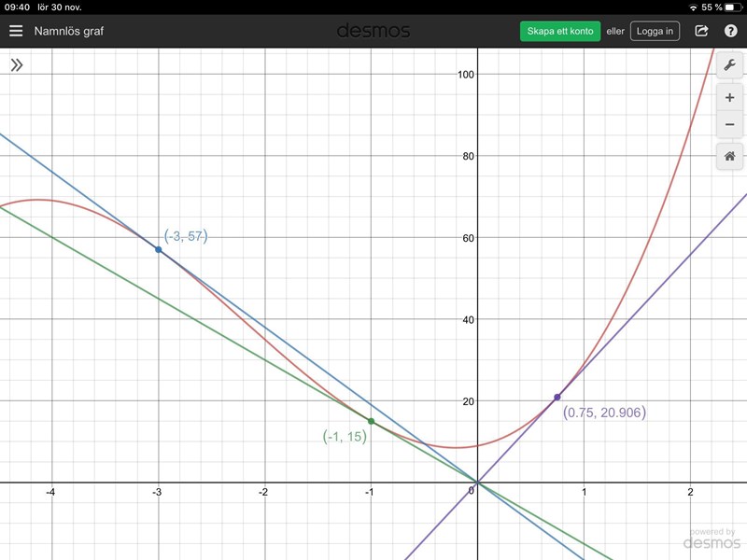Rename the graph title Namnlös graf

(69, 31)
